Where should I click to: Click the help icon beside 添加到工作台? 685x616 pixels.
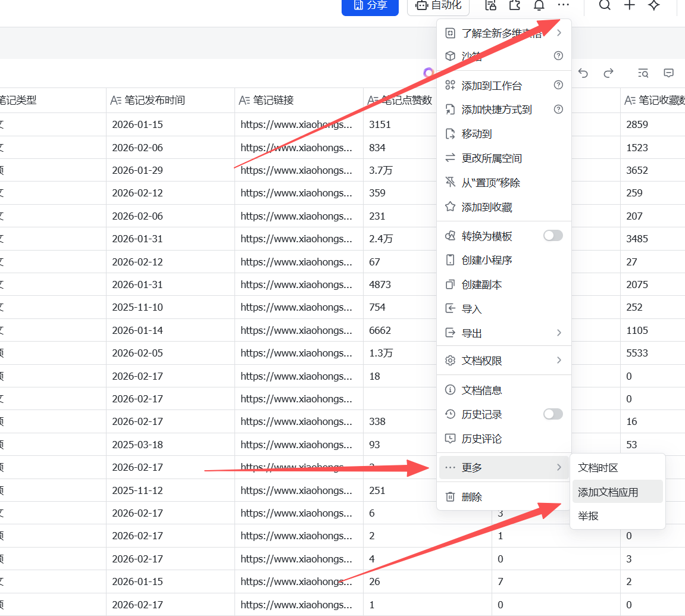click(x=558, y=85)
